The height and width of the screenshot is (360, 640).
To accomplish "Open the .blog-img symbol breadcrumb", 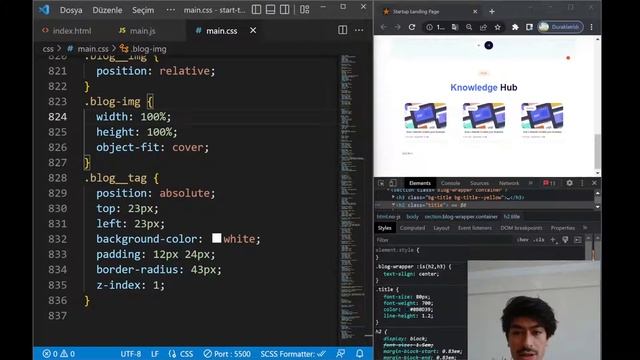I will (144, 49).
